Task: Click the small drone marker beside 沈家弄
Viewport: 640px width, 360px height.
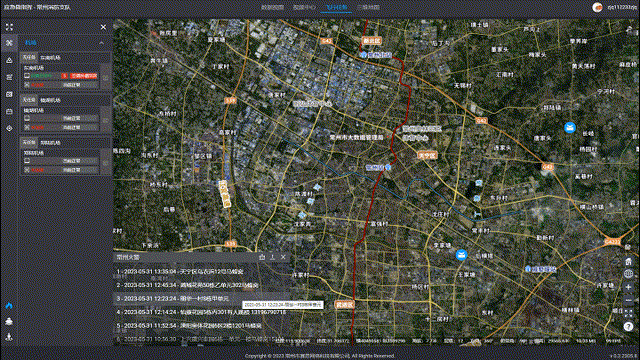Action: 302,215
